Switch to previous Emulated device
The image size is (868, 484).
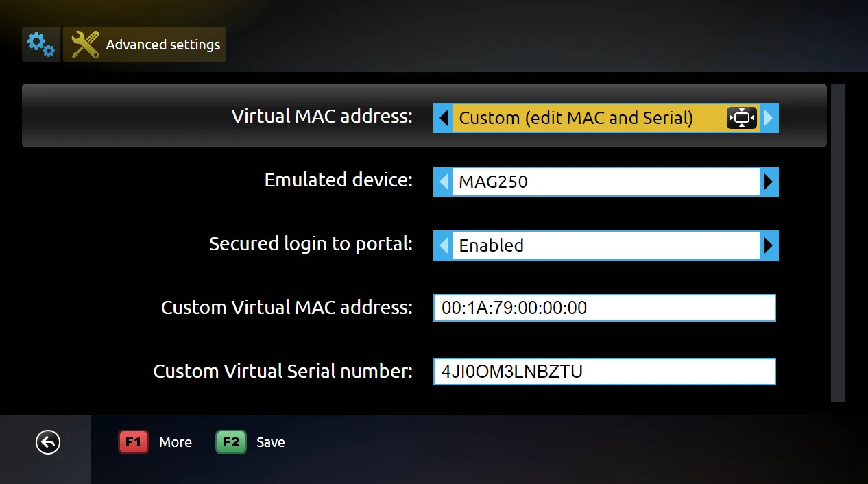[443, 182]
